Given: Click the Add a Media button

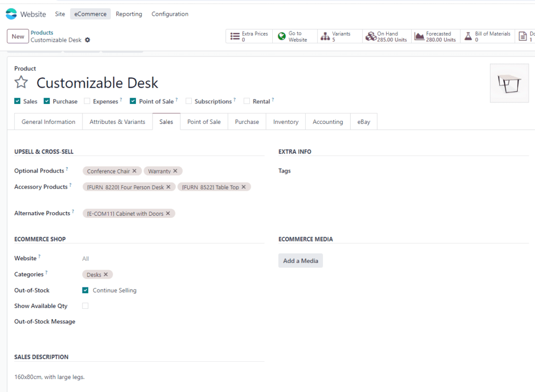Looking at the screenshot, I should pos(300,261).
